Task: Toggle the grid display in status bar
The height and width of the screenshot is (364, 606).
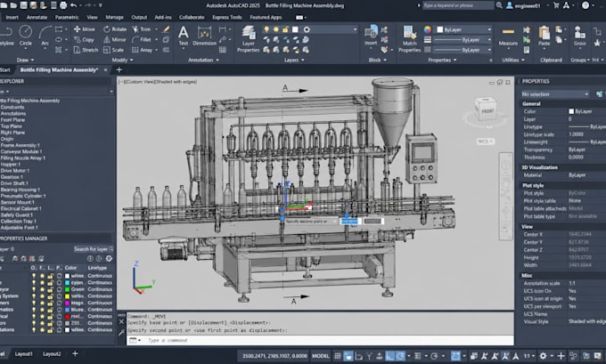Action: [x=338, y=356]
